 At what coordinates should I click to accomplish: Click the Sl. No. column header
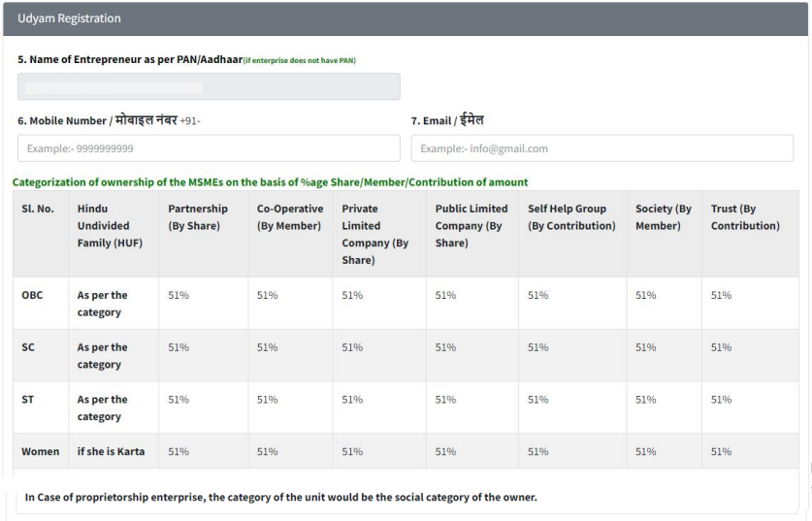(37, 209)
